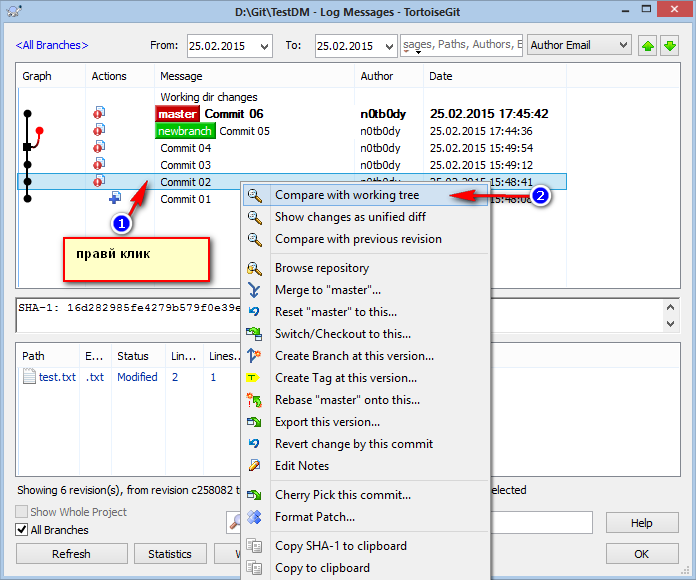This screenshot has height=580, width=696.
Task: Click the modified action icon for Commit 05
Action: point(99,130)
